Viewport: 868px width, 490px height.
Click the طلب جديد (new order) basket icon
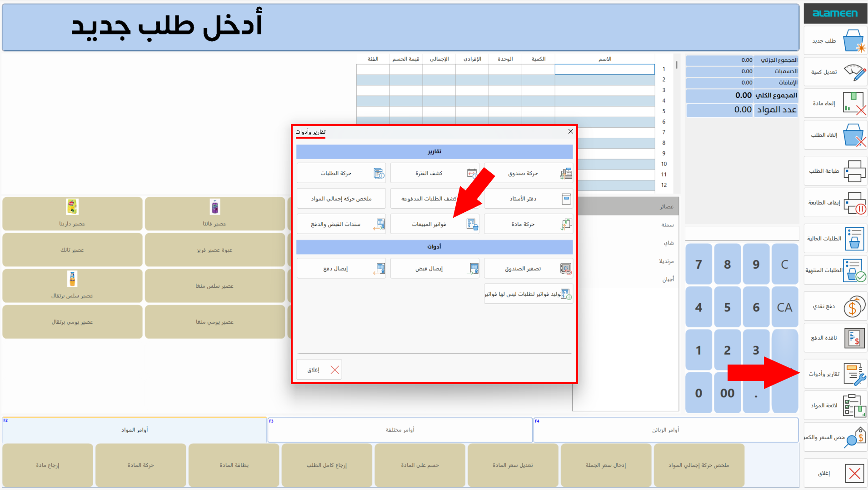pyautogui.click(x=854, y=41)
